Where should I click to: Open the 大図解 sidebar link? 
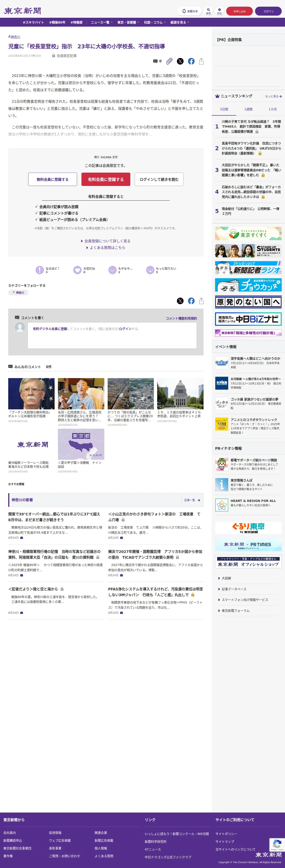pyautogui.click(x=226, y=578)
